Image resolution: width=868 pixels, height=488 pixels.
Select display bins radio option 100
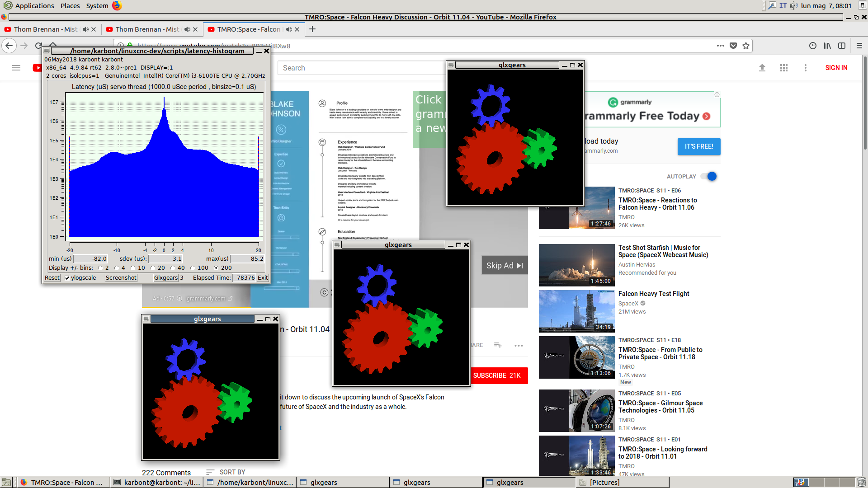click(193, 268)
